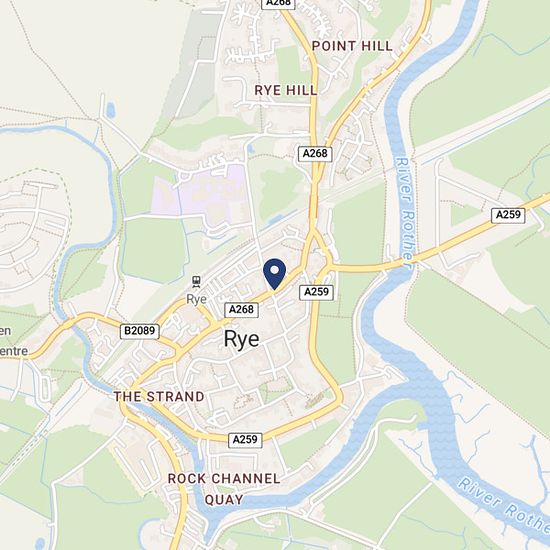This screenshot has height=550, width=550.
Task: Click the River Rother label at bottom right
Action: [505, 504]
